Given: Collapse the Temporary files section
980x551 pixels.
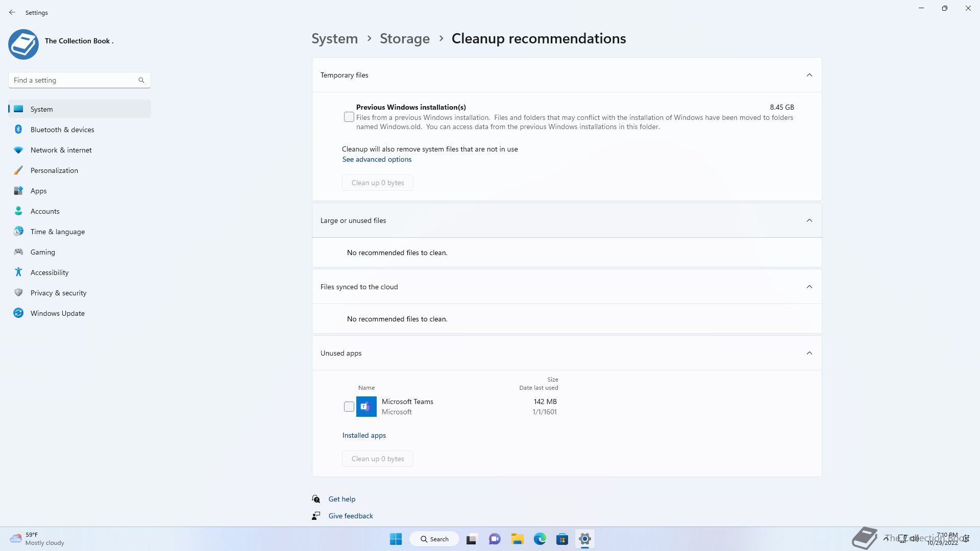Looking at the screenshot, I should (x=810, y=75).
